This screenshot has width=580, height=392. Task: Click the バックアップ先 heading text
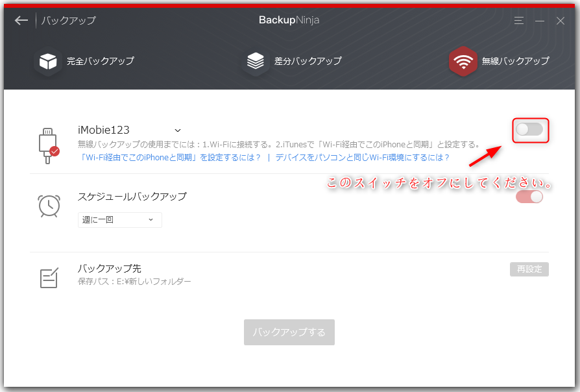click(x=110, y=269)
